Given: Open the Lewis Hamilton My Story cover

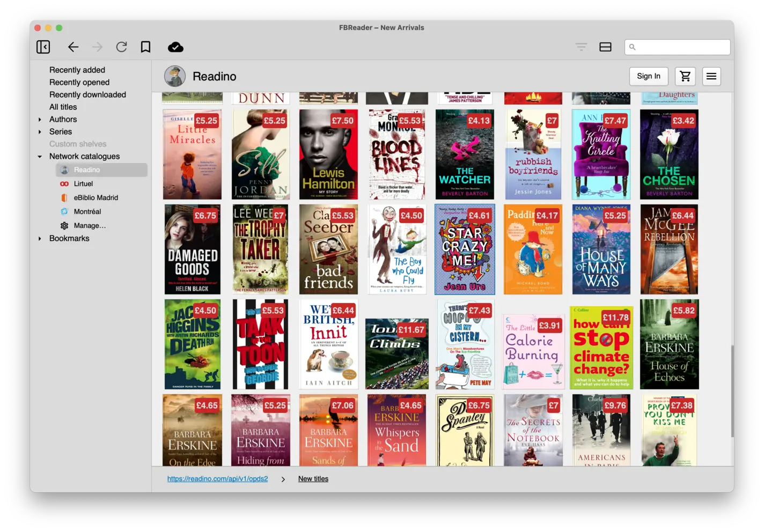Looking at the screenshot, I should pos(328,154).
